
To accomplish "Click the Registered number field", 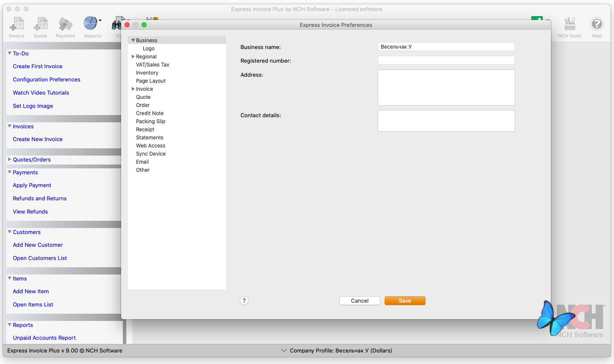I will point(446,61).
